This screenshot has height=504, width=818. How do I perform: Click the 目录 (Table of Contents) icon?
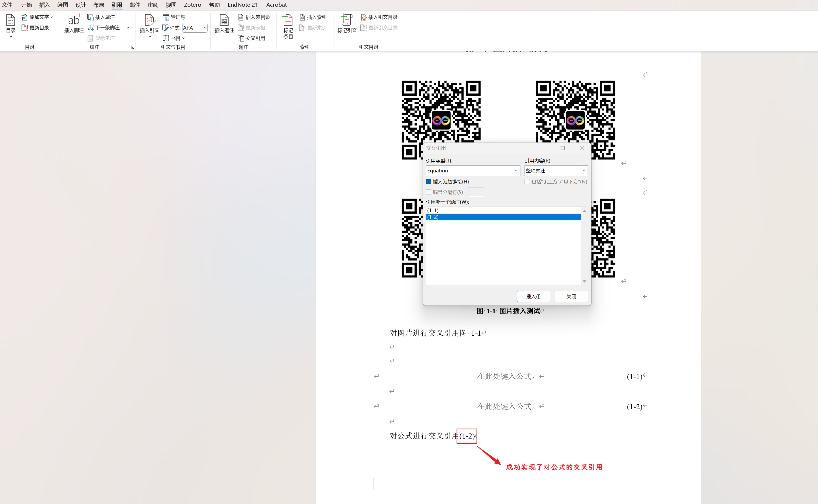point(11,23)
